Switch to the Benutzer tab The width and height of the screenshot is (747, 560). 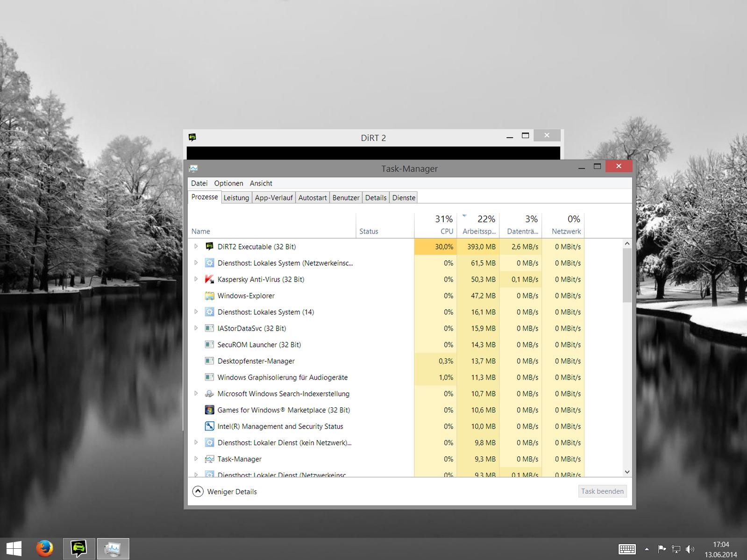(x=346, y=198)
